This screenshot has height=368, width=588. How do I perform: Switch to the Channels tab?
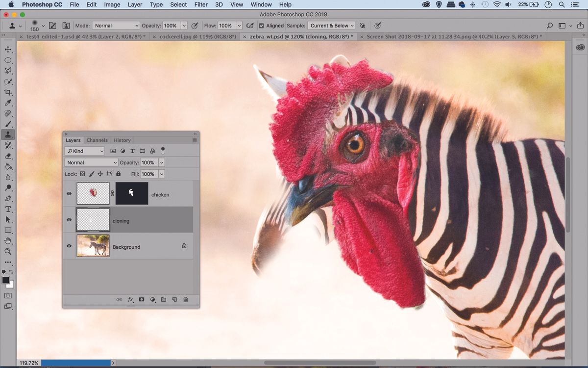pos(97,140)
